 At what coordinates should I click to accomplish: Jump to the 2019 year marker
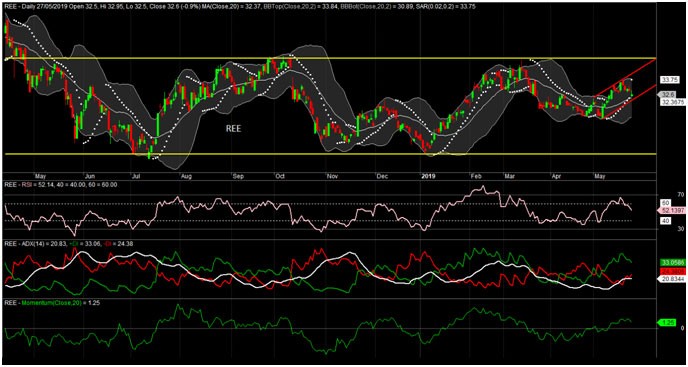(x=428, y=176)
